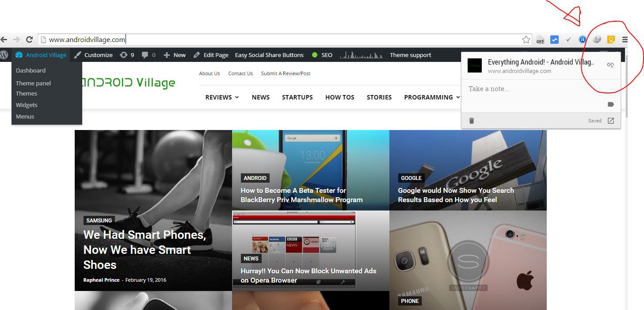Add a label using the tag icon
This screenshot has width=644, height=310.
click(x=611, y=104)
